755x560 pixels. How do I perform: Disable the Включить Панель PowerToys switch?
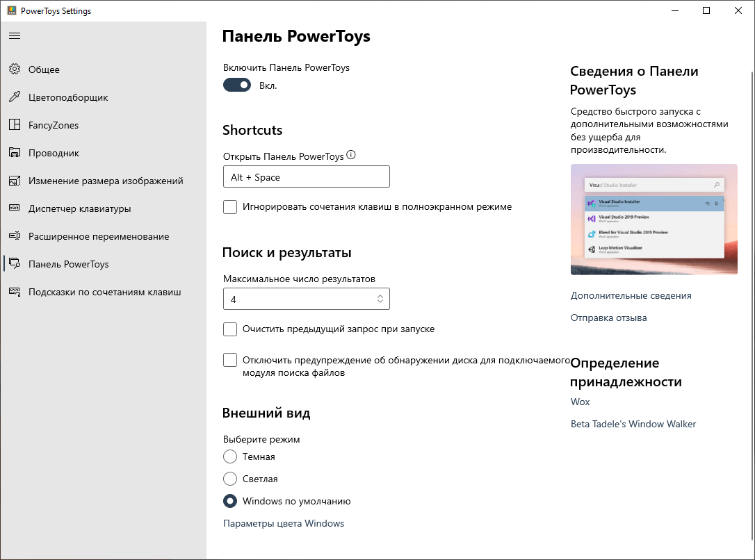(237, 85)
